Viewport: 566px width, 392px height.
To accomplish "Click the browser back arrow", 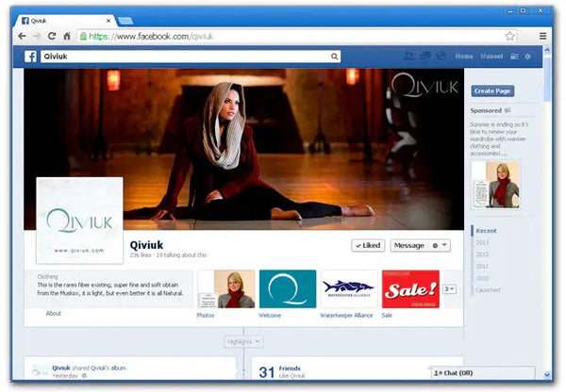I will click(22, 36).
